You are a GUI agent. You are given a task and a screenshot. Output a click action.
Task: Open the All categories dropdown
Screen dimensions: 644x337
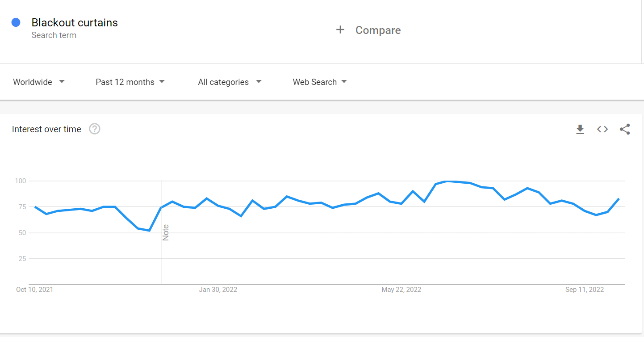[230, 82]
